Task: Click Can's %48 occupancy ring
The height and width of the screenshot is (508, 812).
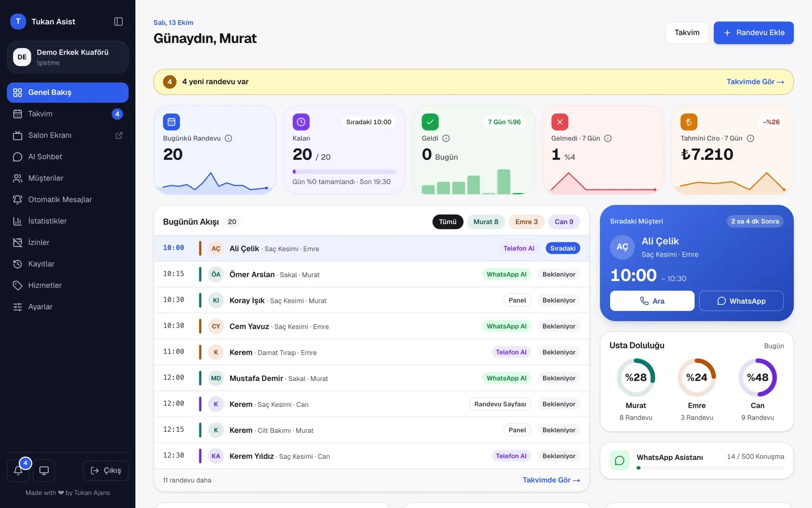Action: coord(758,377)
